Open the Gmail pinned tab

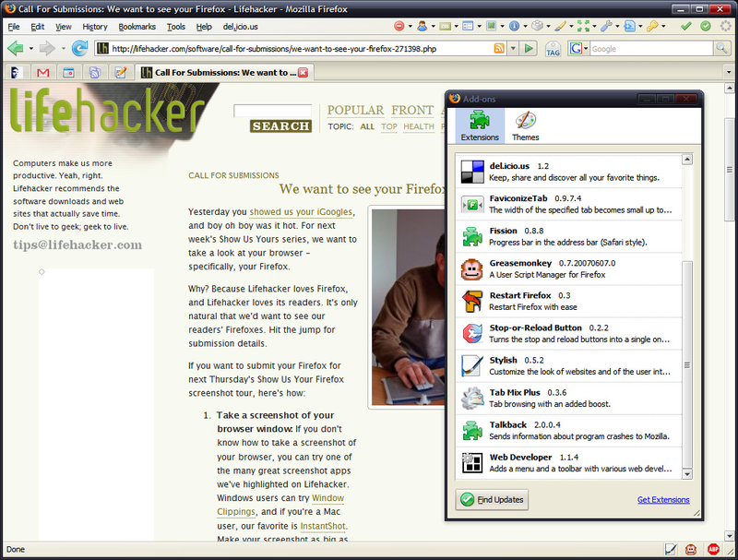(x=42, y=73)
